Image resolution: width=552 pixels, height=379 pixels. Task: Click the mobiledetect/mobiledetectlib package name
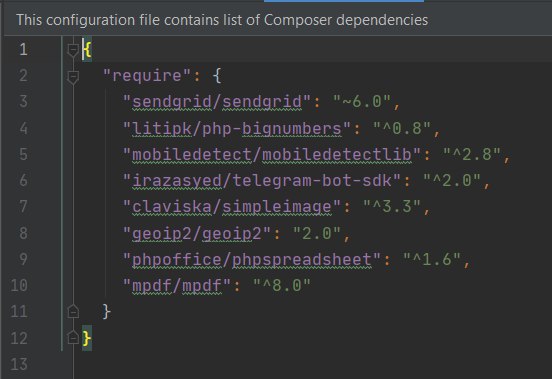pyautogui.click(x=272, y=154)
